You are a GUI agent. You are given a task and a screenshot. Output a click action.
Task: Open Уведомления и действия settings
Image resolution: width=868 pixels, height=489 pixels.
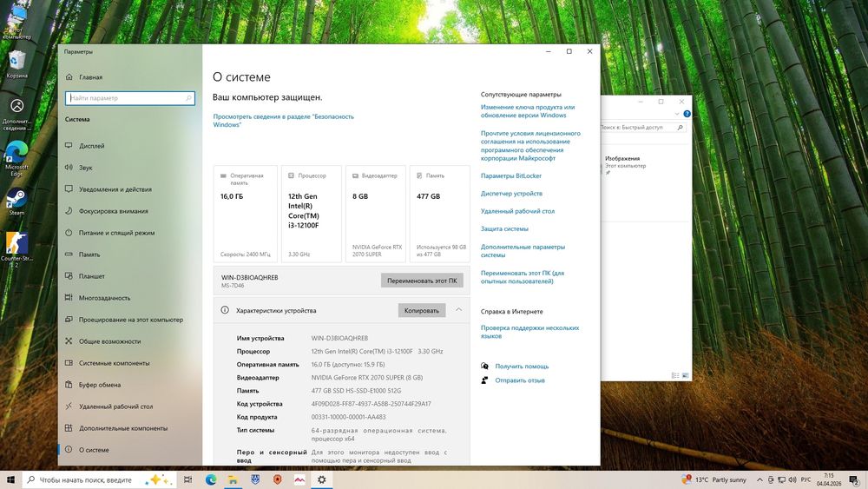130,188
